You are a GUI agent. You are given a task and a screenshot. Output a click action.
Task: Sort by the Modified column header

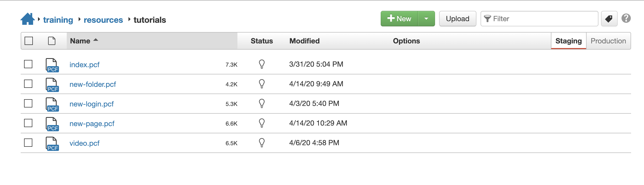tap(304, 41)
